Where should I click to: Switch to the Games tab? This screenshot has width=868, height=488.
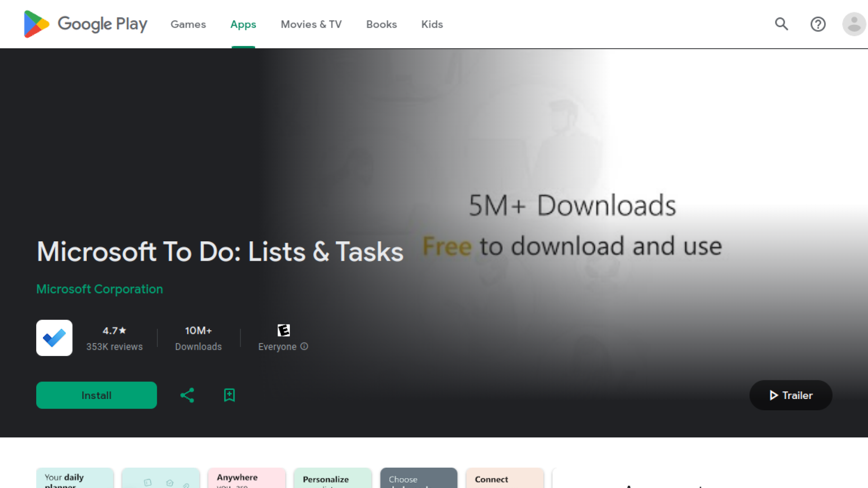(x=188, y=24)
